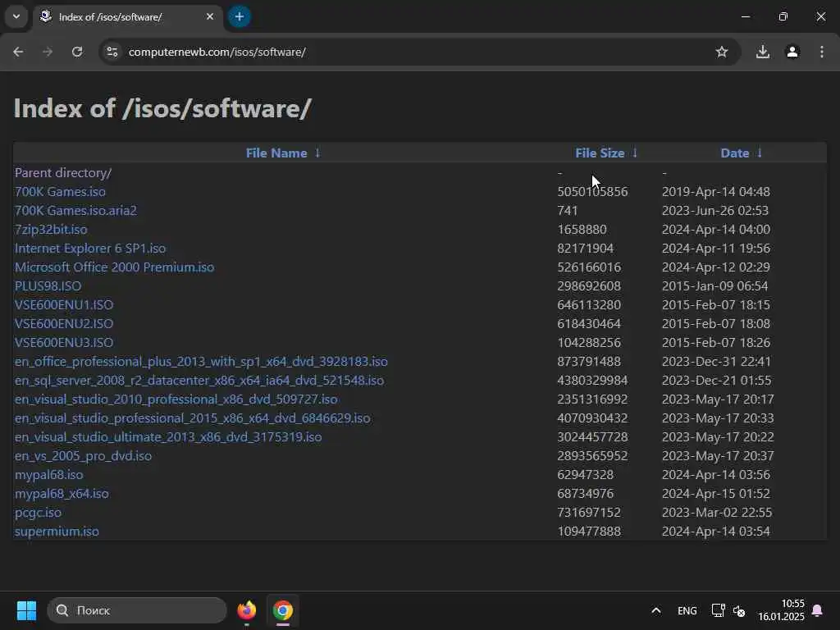Image resolution: width=840 pixels, height=630 pixels.
Task: Click the muted volume tray icon
Action: [739, 610]
